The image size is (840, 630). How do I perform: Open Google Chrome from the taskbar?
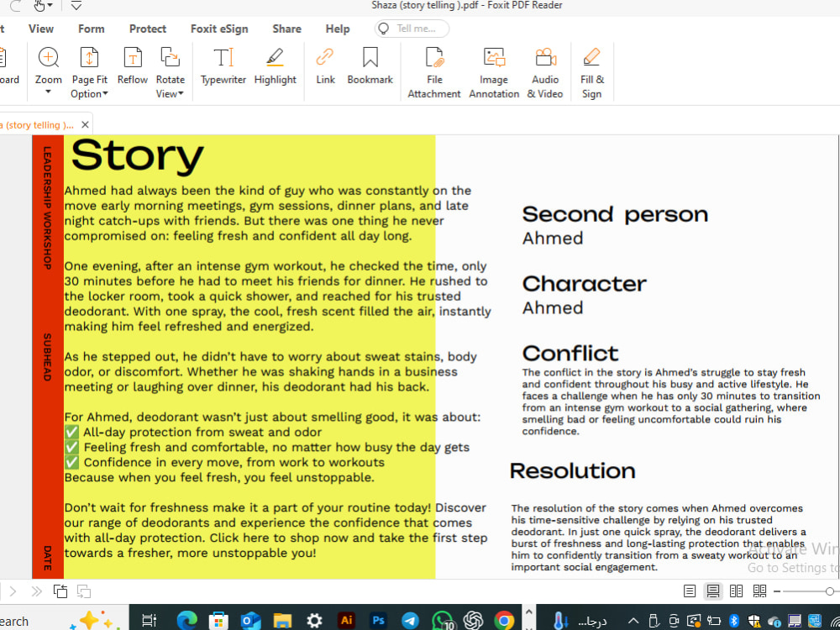pyautogui.click(x=504, y=621)
